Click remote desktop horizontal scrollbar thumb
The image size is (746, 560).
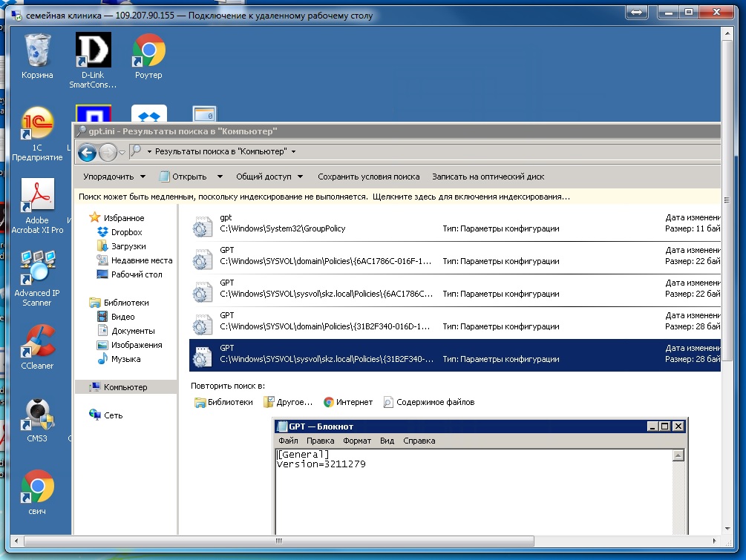(279, 541)
